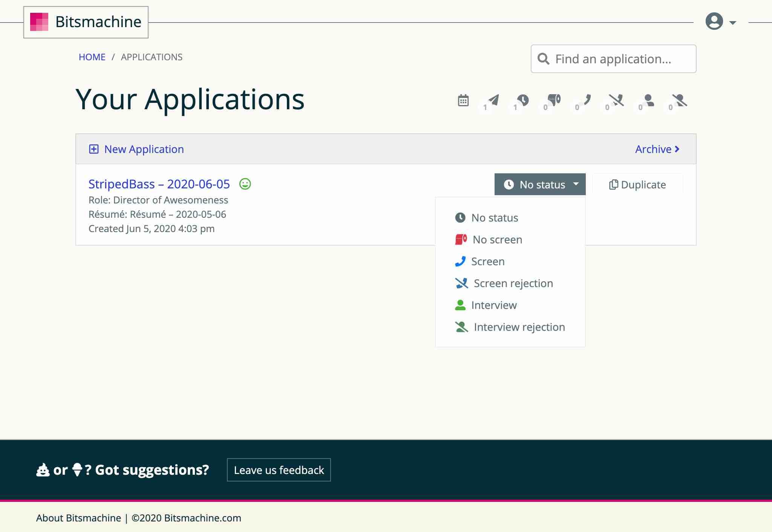Screen dimensions: 772x532
Task: Open the Archive link
Action: 657,149
